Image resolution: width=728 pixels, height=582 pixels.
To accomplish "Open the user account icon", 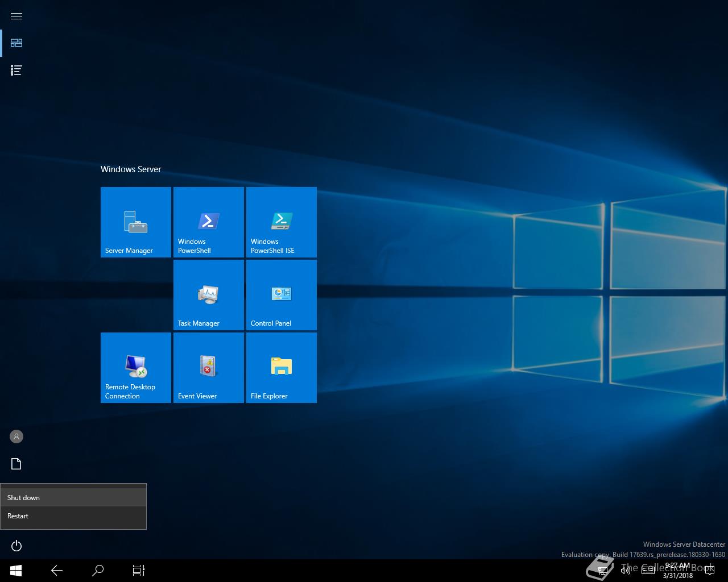I will click(x=16, y=436).
